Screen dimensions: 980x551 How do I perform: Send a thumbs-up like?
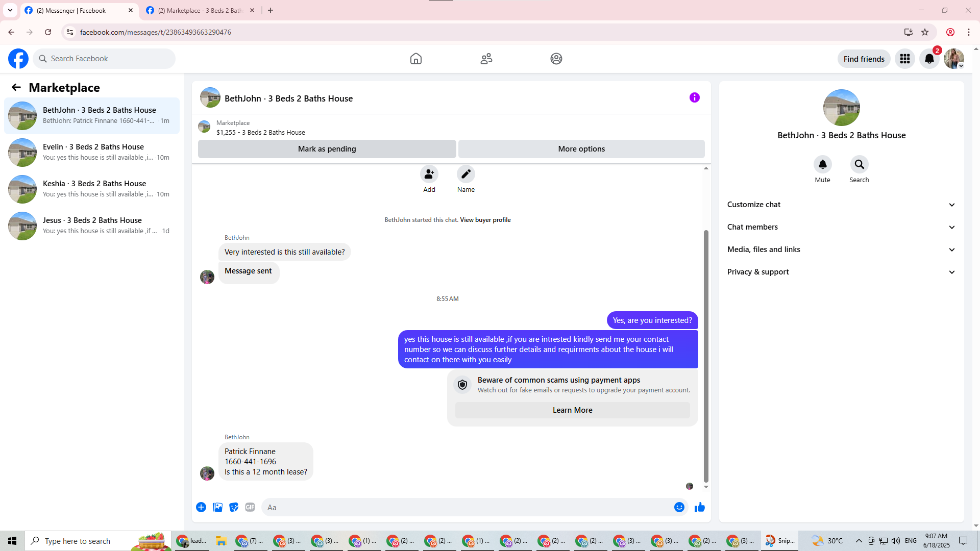(700, 507)
